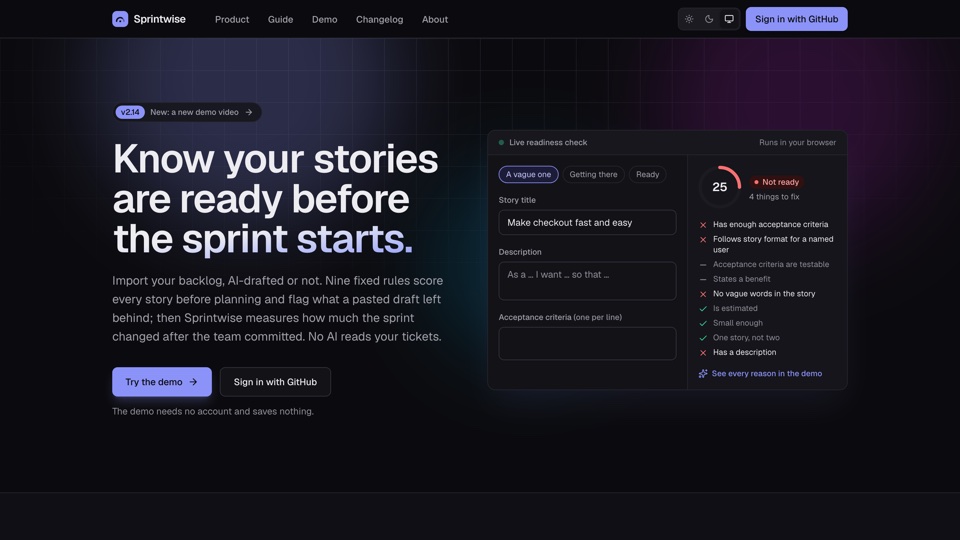
Task: Click the 'Runs in your browser' label
Action: (x=797, y=143)
